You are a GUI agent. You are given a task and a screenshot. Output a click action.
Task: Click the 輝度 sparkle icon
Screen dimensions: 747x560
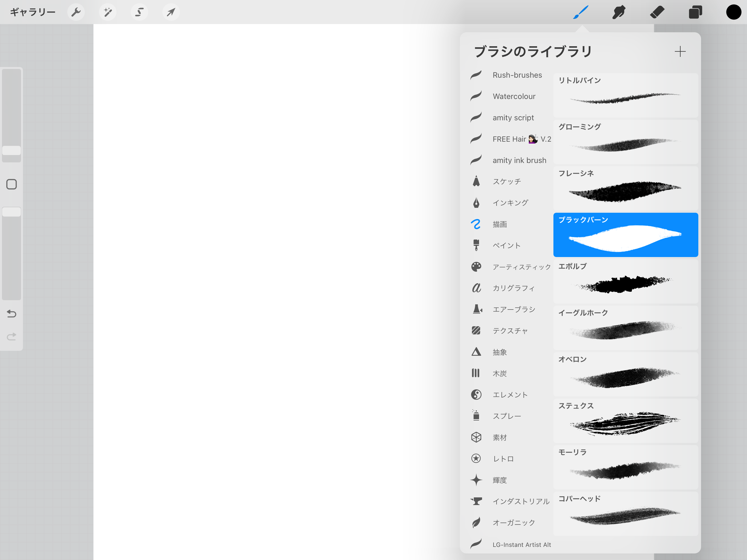coord(476,480)
